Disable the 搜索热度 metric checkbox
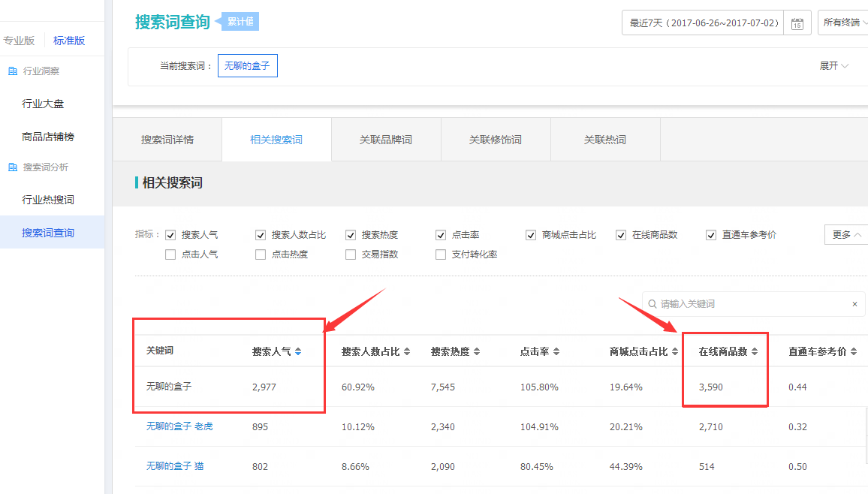This screenshot has width=868, height=494. pyautogui.click(x=350, y=234)
